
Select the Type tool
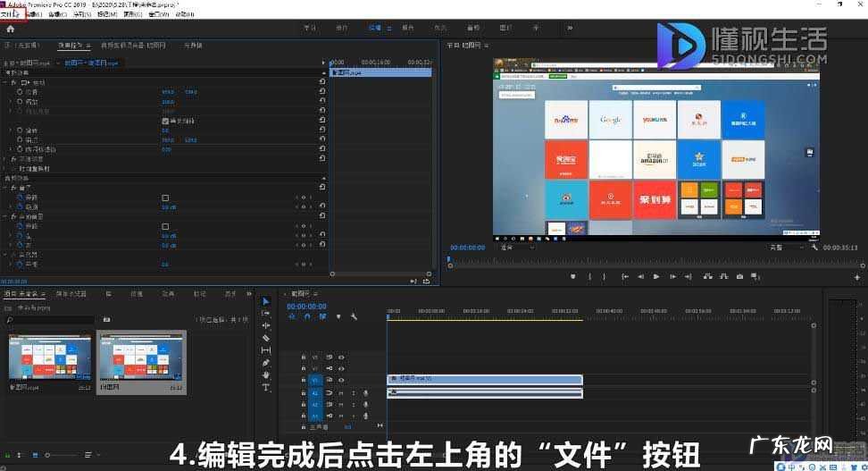point(266,387)
